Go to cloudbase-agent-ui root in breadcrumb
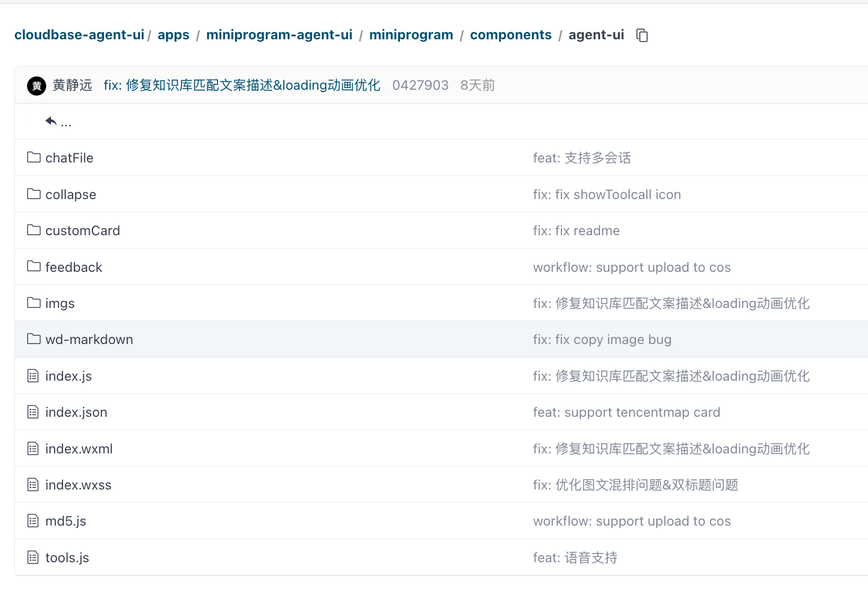The width and height of the screenshot is (868, 601). click(79, 35)
